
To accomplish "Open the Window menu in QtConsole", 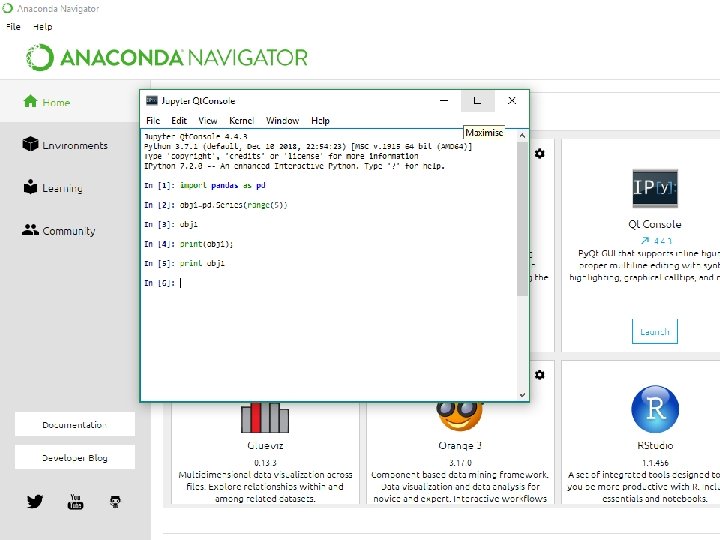I will click(x=282, y=121).
